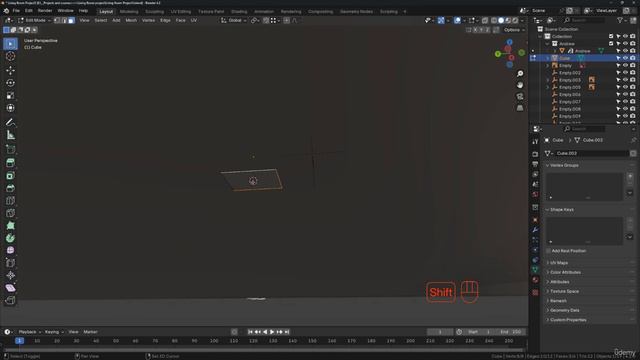Screen dimensions: 640x360
Task: Open the Material properties tab
Action: pyautogui.click(x=535, y=280)
